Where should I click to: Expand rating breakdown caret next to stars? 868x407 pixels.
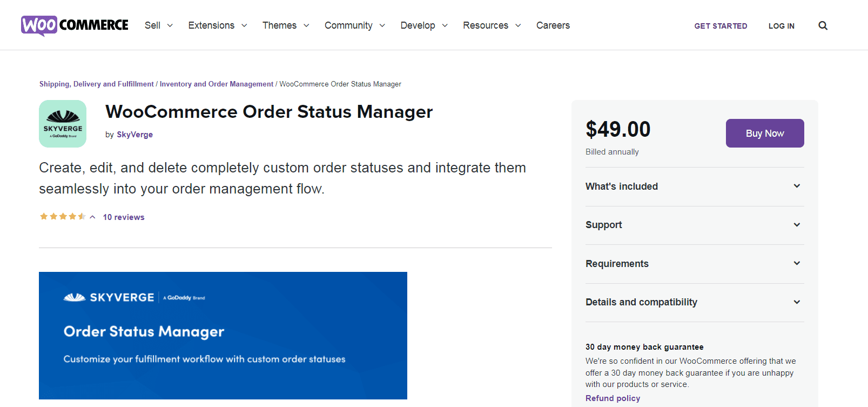(92, 217)
